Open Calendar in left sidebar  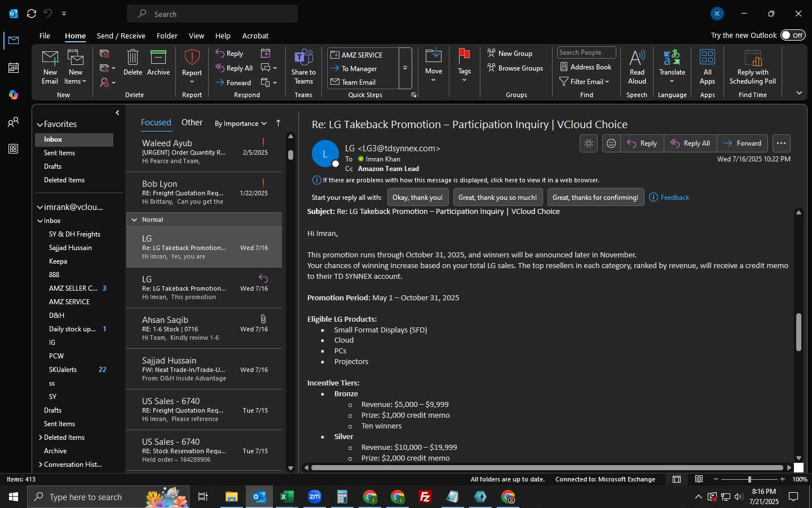pos(14,68)
